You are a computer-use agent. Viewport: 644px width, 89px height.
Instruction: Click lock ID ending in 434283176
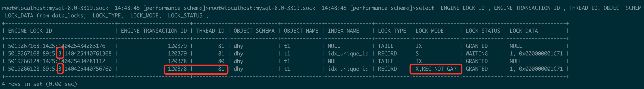(x=56, y=46)
